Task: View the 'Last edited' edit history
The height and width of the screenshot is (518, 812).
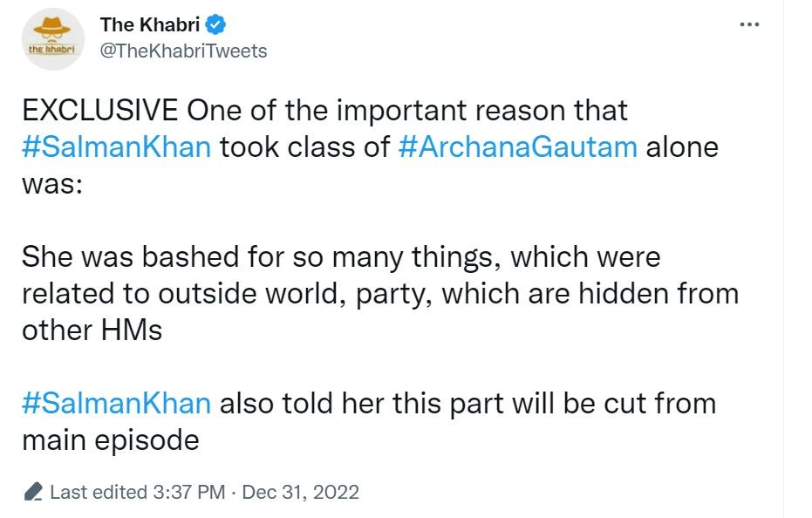Action: [x=98, y=492]
